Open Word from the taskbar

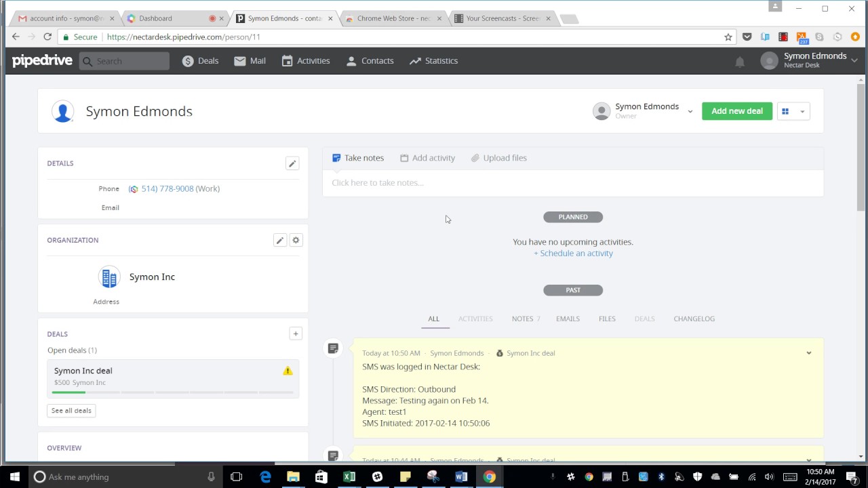click(x=461, y=477)
